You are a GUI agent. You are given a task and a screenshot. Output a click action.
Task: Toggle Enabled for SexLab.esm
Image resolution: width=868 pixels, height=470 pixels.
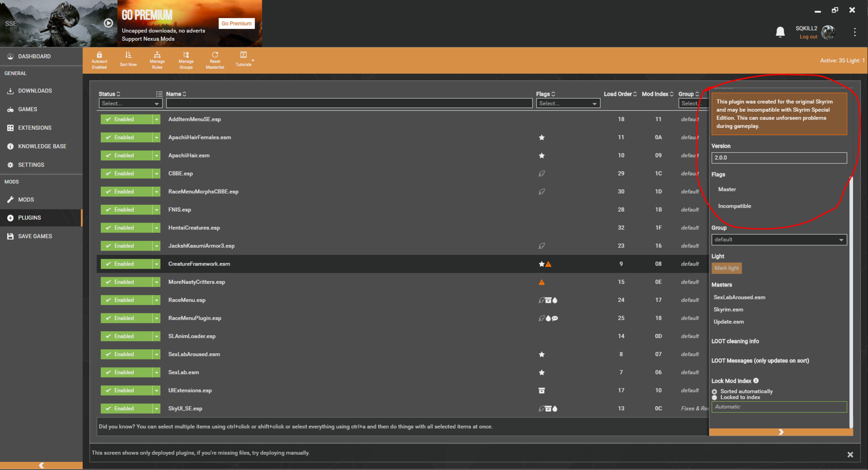(x=127, y=373)
